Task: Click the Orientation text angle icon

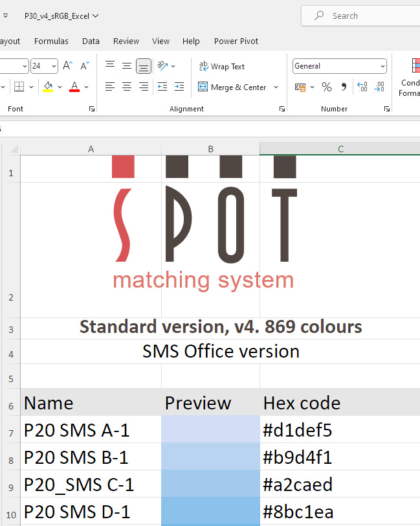Action: tap(162, 66)
